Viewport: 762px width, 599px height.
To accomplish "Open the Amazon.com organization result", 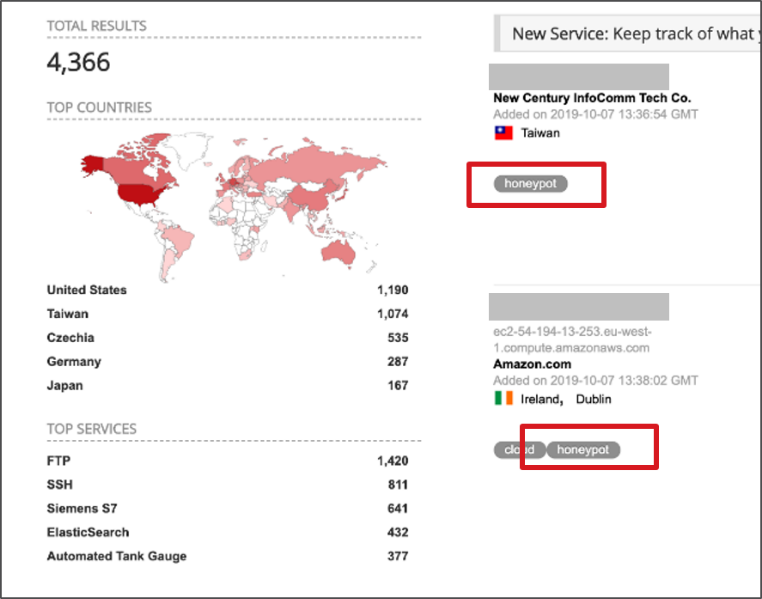I will (534, 364).
